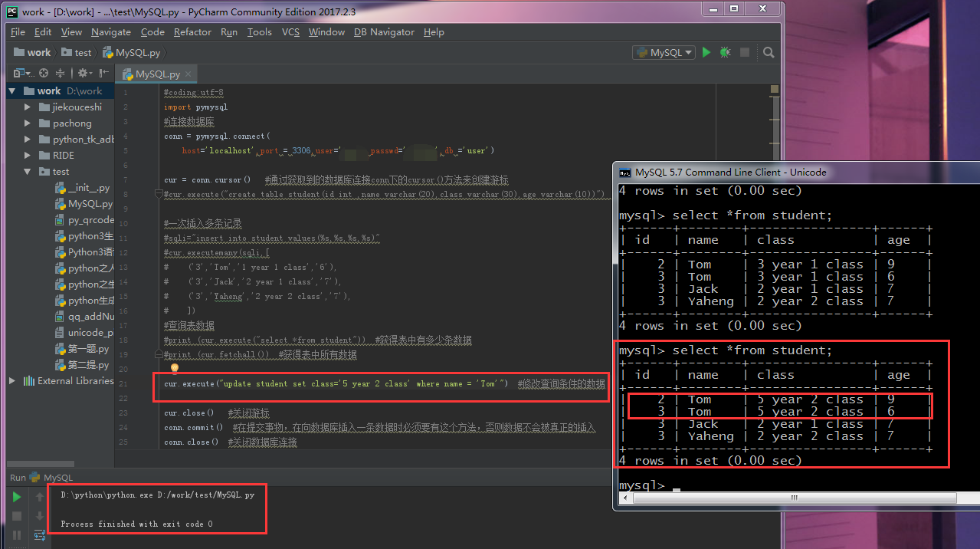The width and height of the screenshot is (980, 549).
Task: Click the yellow intention light bulb icon
Action: (x=174, y=369)
